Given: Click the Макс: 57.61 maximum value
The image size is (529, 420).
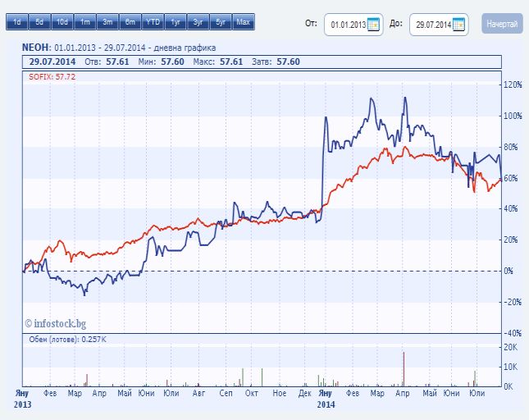Looking at the screenshot, I should tap(218, 62).
